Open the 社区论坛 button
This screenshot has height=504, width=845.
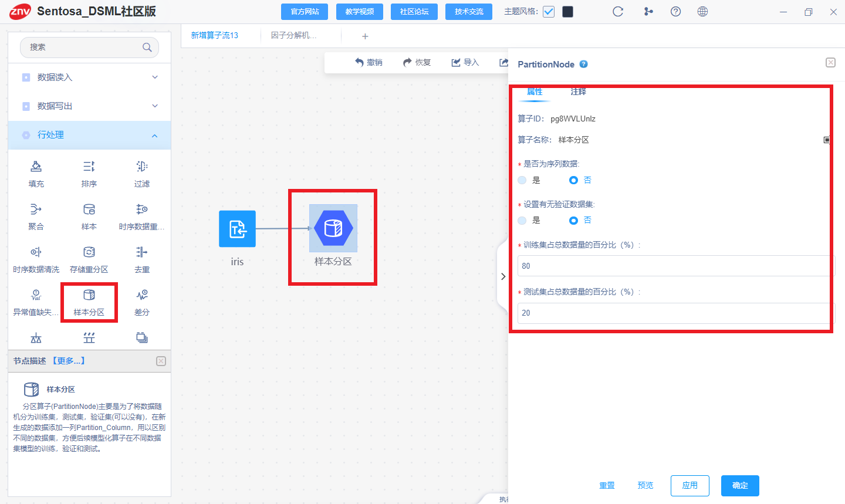click(414, 12)
